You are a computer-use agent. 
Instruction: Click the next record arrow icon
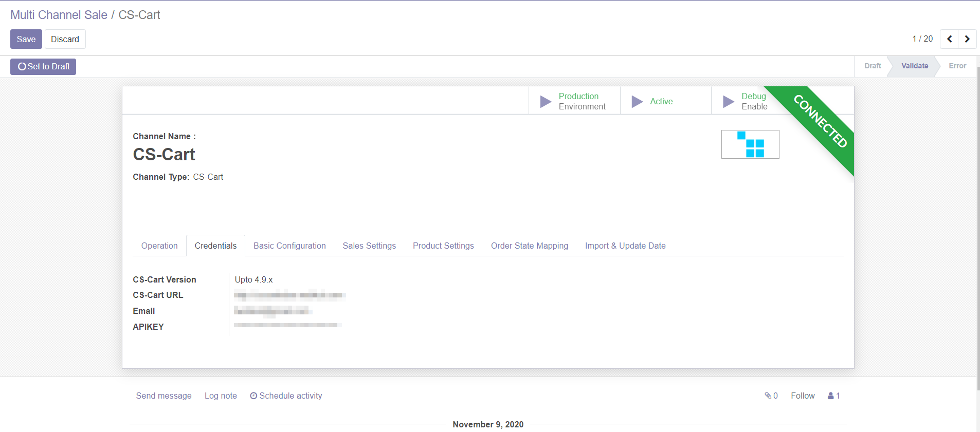click(967, 39)
